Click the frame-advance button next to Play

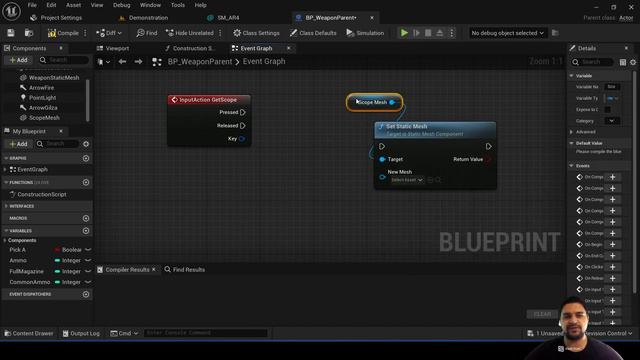[416, 33]
